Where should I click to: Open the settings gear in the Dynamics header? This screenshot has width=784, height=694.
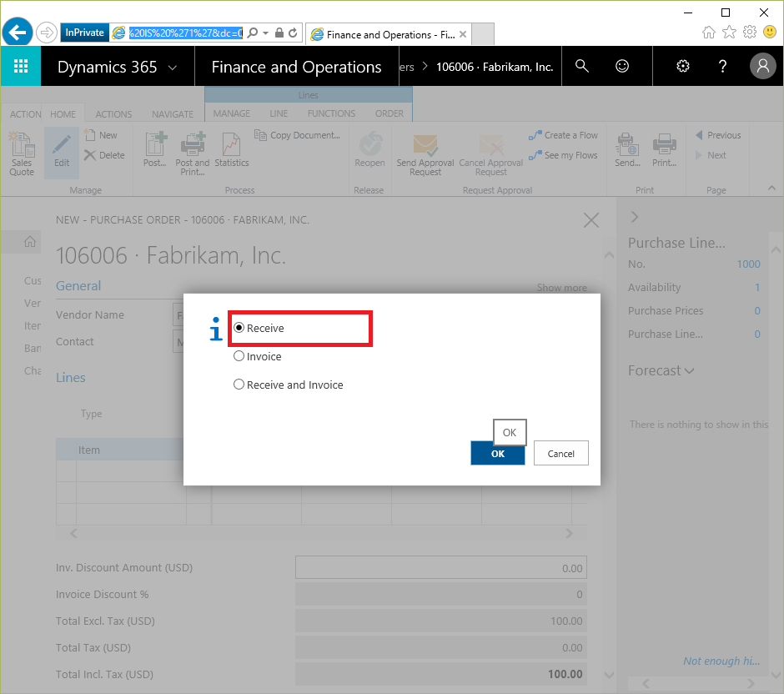[x=682, y=66]
